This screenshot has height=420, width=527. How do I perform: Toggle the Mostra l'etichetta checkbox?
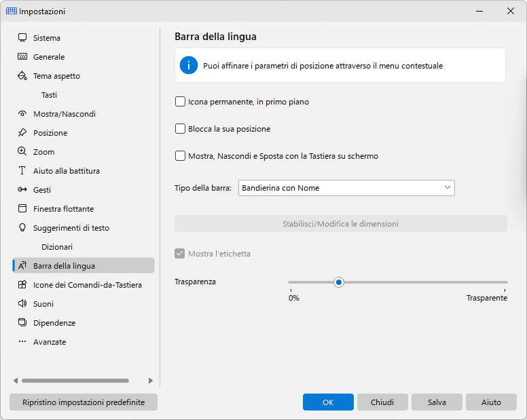(x=180, y=254)
